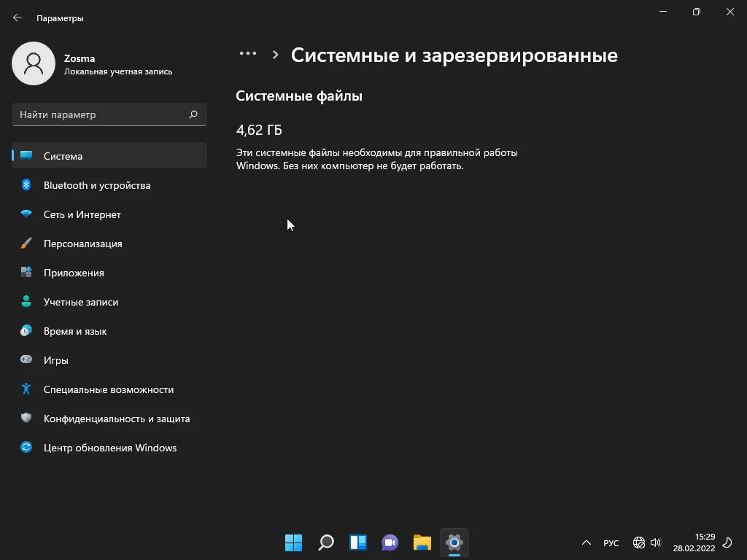Open the Система settings section
747x560 pixels.
click(109, 156)
